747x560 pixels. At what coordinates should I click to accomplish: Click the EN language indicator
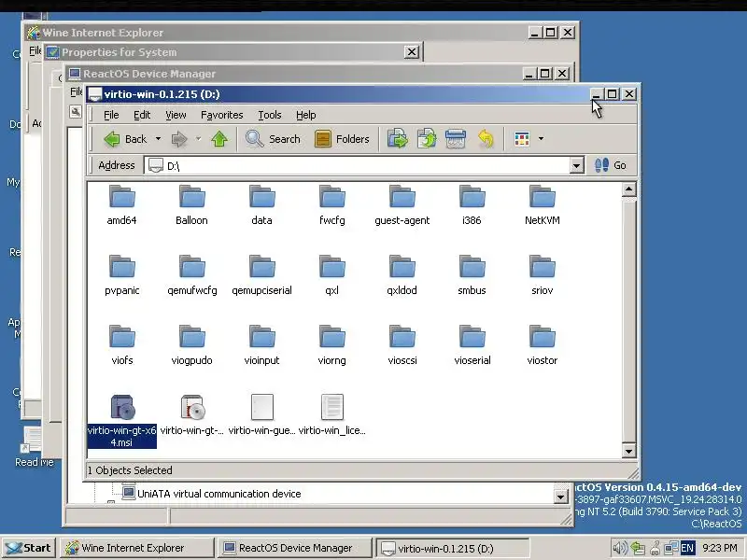tap(687, 548)
